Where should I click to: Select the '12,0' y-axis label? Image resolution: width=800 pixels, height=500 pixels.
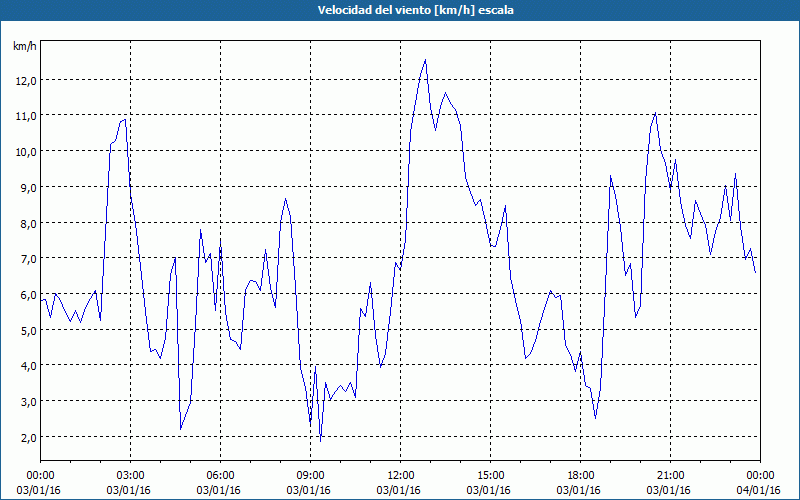27,80
